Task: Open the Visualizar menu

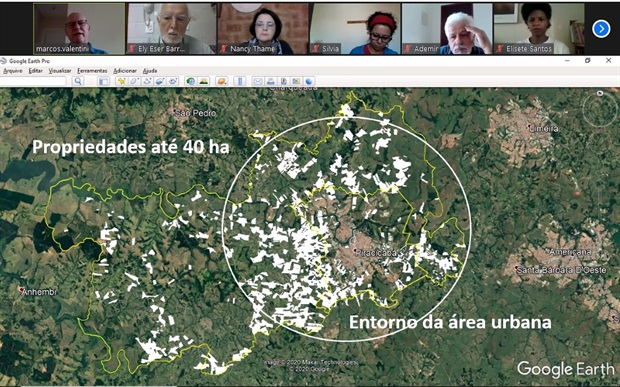Action: pyautogui.click(x=60, y=71)
